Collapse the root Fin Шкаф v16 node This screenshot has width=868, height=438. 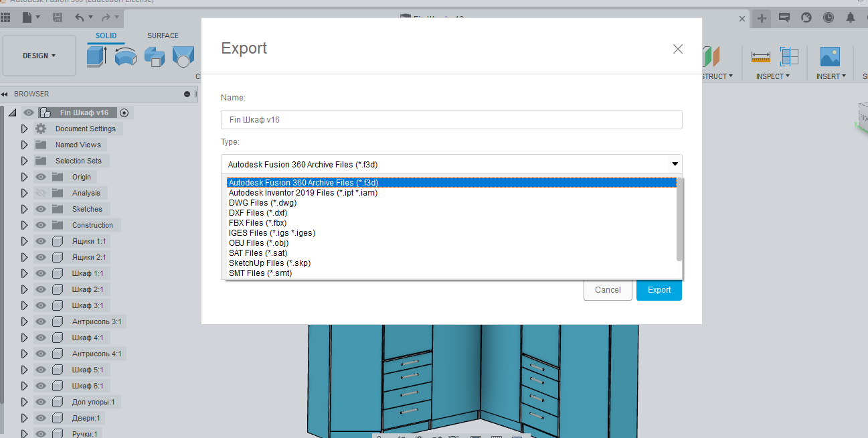[12, 113]
